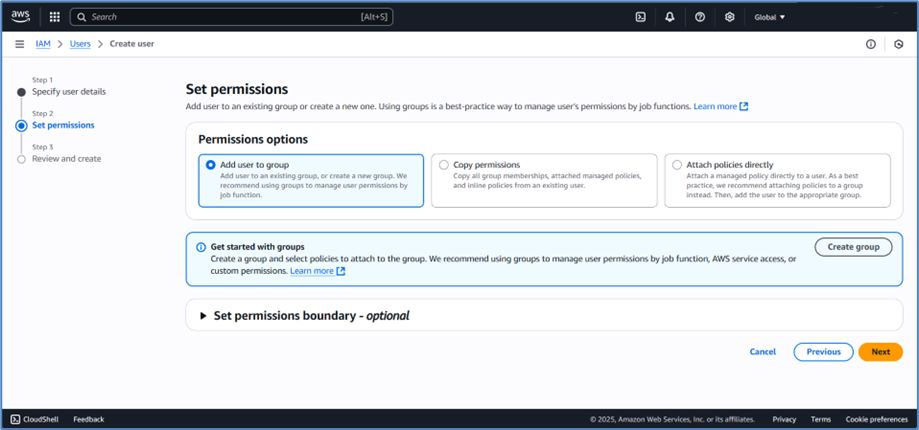
Task: Navigate to IAM breadcrumb link
Action: pyautogui.click(x=43, y=44)
